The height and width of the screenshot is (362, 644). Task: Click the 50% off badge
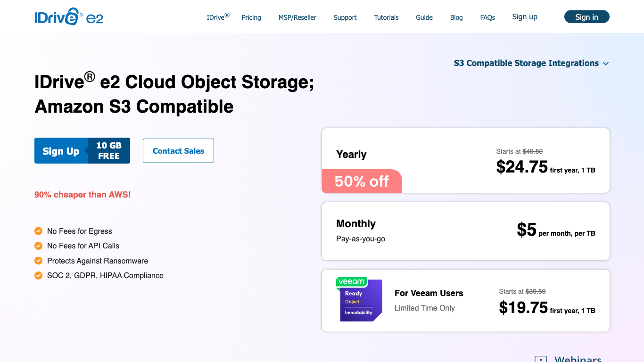point(362,181)
